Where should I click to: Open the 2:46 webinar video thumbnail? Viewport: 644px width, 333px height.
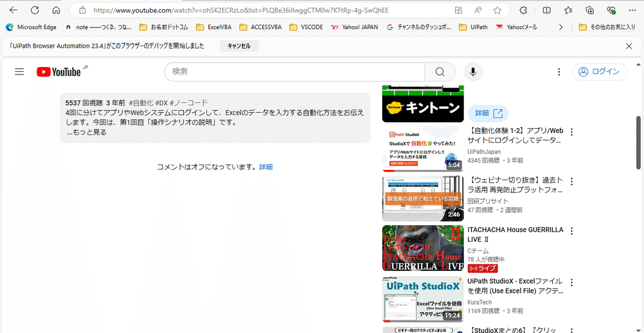point(423,198)
